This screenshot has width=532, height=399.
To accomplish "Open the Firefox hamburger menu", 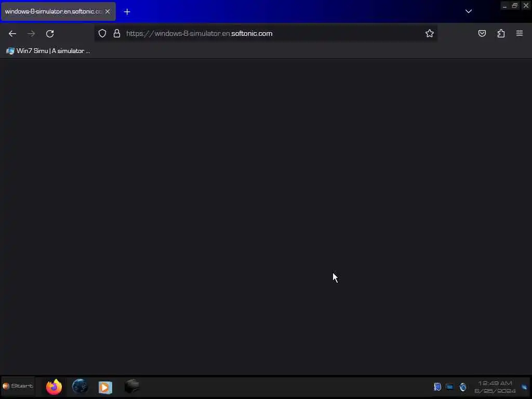I will pos(520,33).
